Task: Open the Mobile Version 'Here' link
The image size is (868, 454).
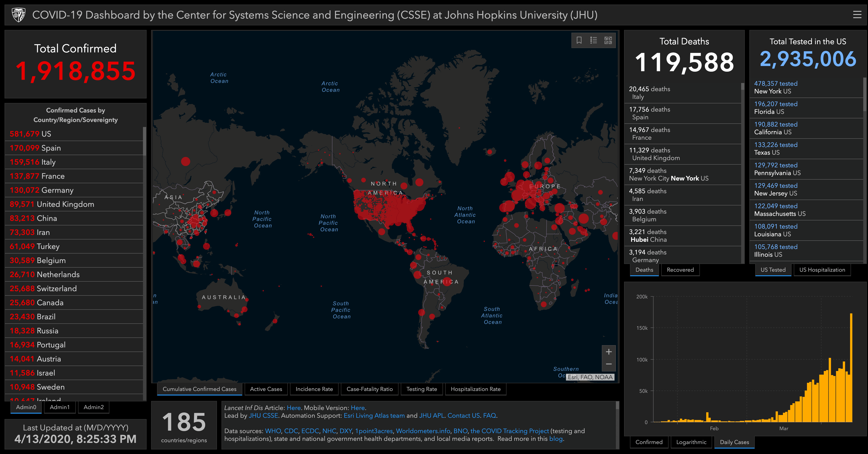Action: 357,408
